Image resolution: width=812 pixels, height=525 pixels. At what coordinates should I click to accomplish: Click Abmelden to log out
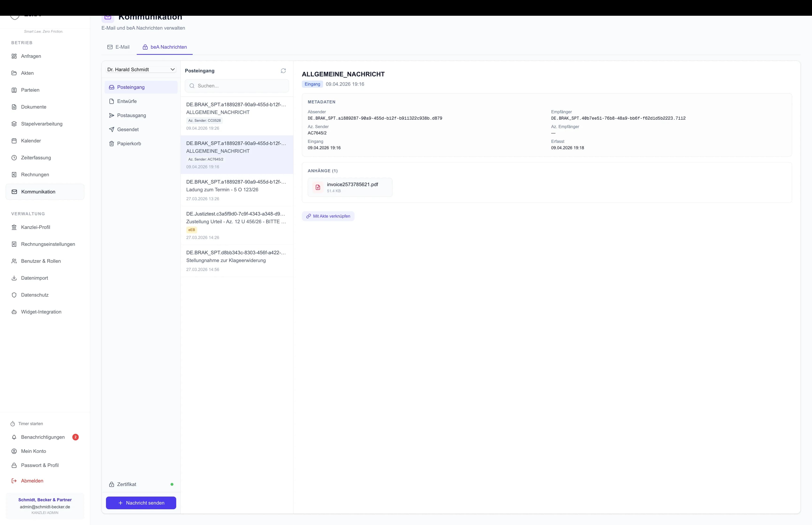(32, 481)
